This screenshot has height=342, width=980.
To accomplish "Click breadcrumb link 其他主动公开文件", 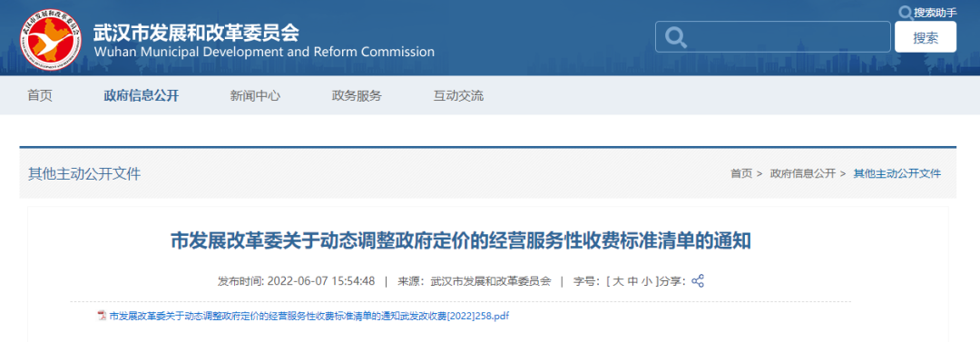I will [897, 174].
